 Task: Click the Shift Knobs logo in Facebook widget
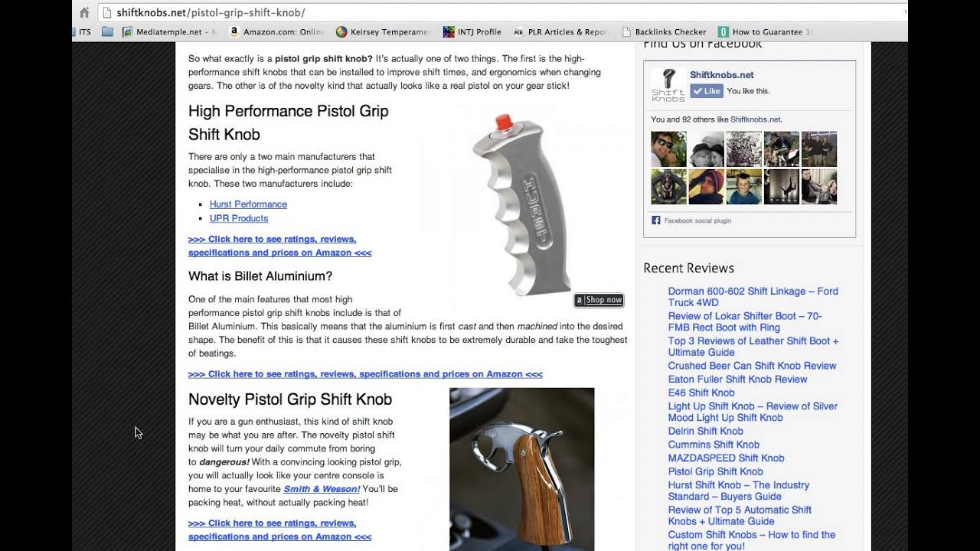pos(668,86)
